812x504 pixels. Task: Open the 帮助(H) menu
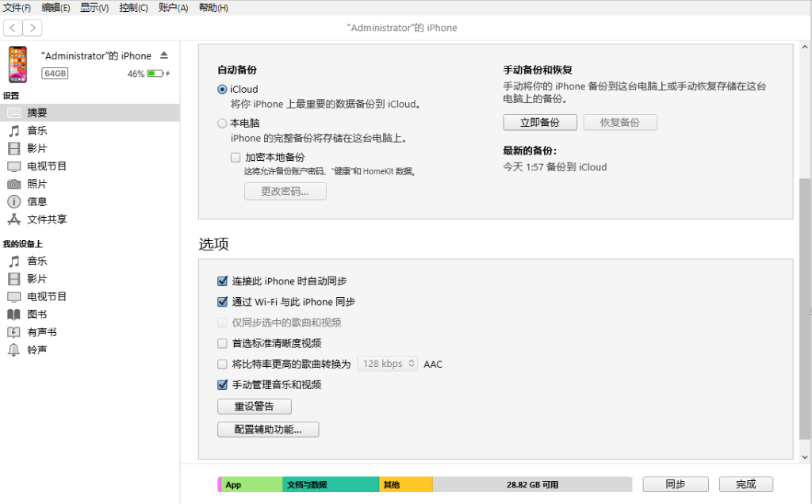tap(213, 8)
